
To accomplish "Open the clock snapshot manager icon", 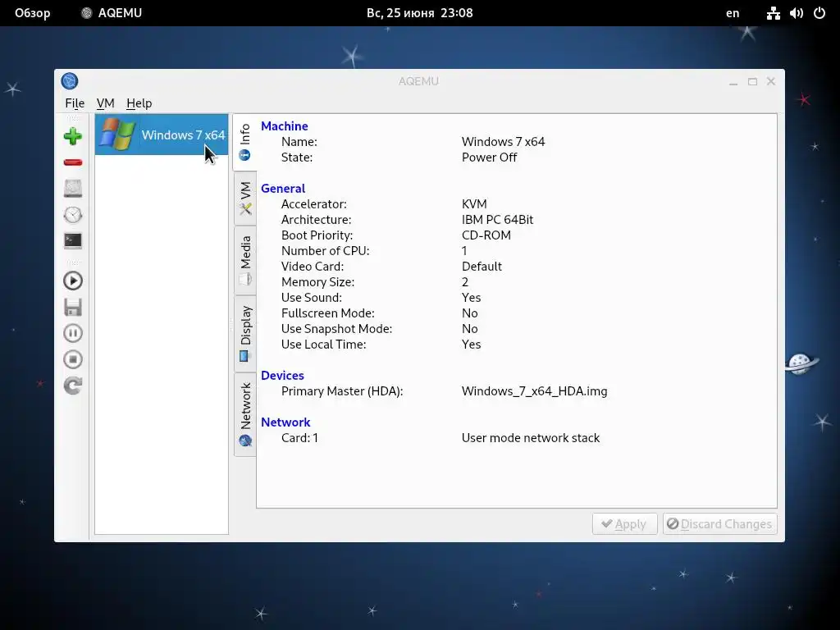I will coord(73,215).
